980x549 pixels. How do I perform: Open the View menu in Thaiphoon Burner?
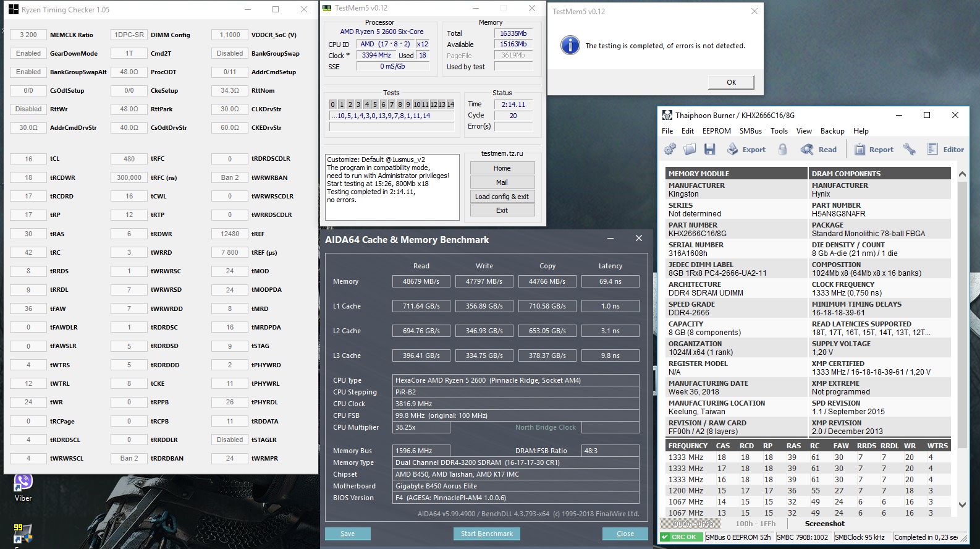click(804, 131)
